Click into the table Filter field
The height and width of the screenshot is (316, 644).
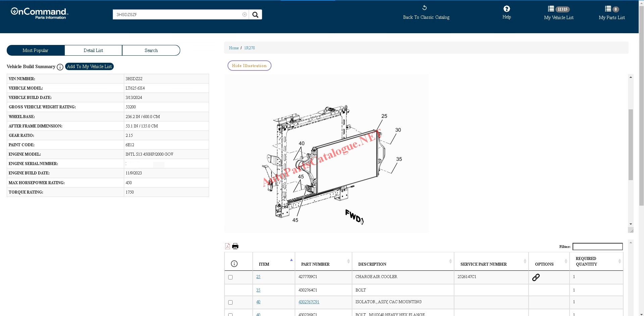coord(597,247)
